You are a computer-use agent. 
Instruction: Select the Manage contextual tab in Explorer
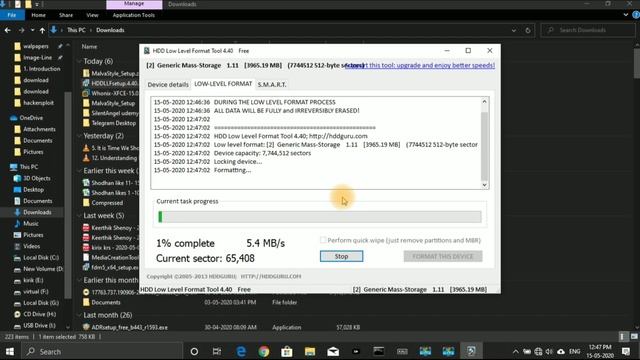tap(134, 4)
